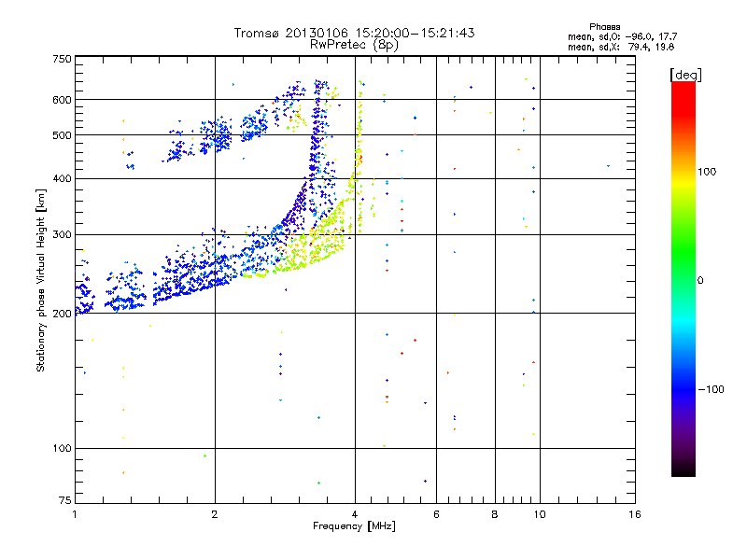Click the 'mean, sd,X: 79.4, 19.8' value

621,47
